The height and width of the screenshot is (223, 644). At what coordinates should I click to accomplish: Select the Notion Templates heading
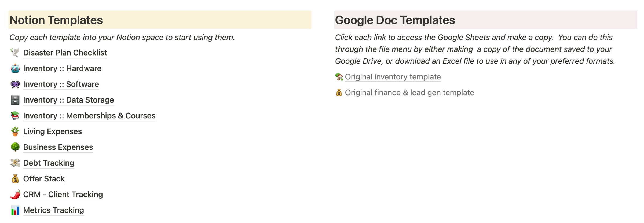click(56, 20)
